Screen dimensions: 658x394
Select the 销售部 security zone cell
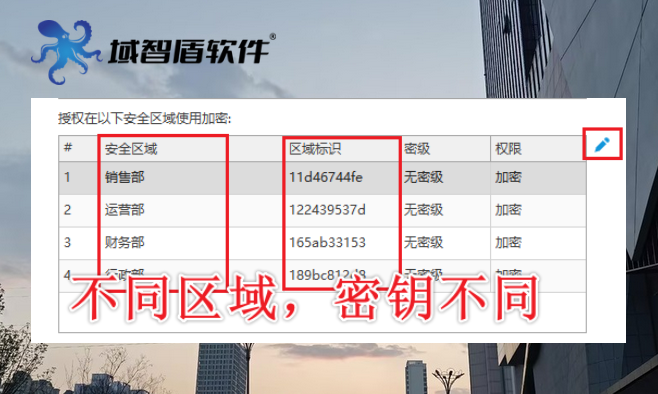pos(125,177)
